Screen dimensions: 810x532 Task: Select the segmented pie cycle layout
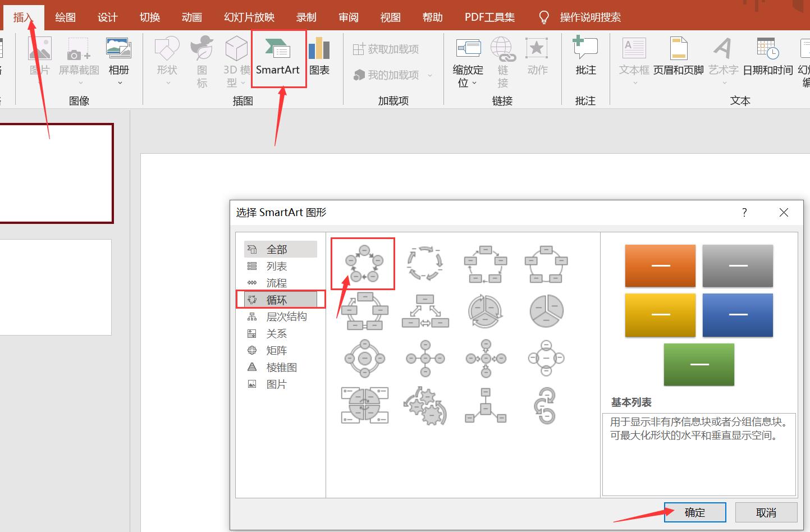pos(546,310)
